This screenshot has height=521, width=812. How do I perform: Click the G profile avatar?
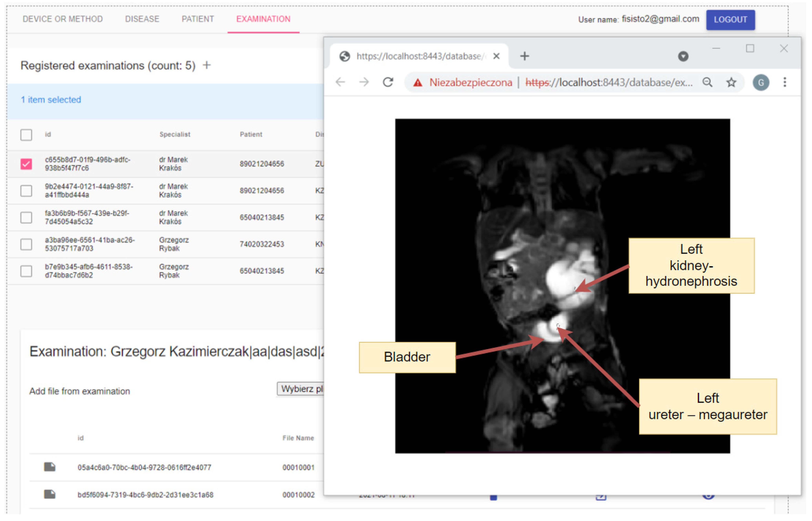point(761,83)
